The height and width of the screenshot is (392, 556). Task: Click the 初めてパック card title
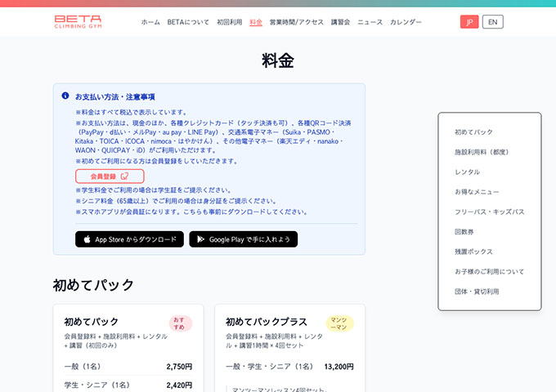pos(91,322)
